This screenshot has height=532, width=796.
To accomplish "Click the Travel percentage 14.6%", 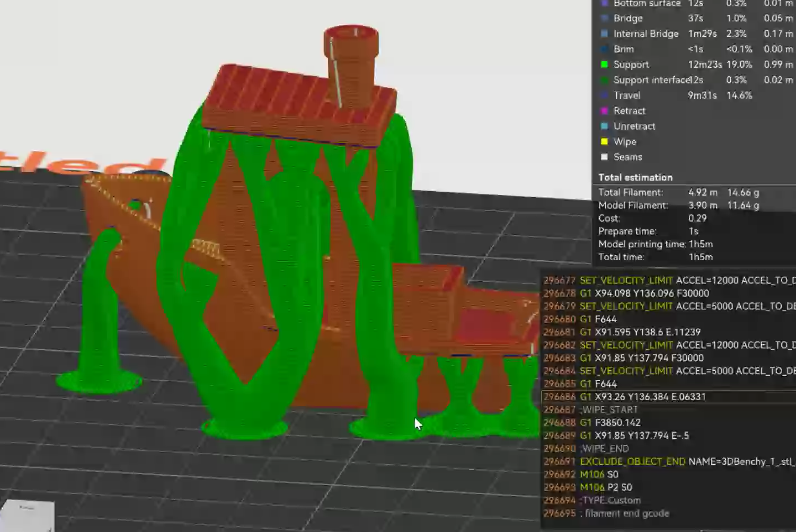I will pyautogui.click(x=739, y=95).
